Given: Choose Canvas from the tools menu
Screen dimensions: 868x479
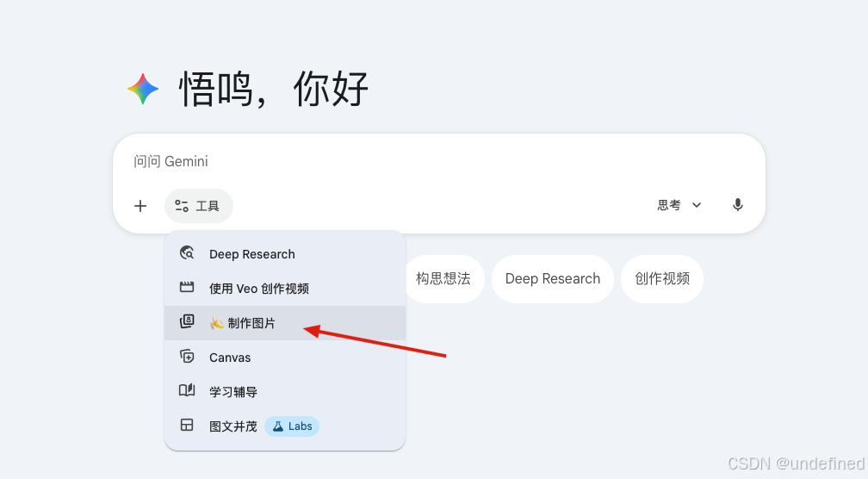Looking at the screenshot, I should pyautogui.click(x=285, y=358).
